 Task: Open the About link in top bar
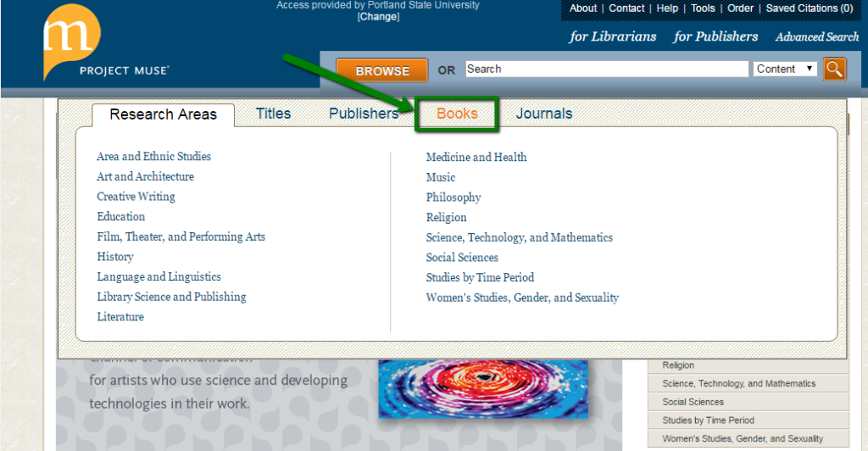583,8
